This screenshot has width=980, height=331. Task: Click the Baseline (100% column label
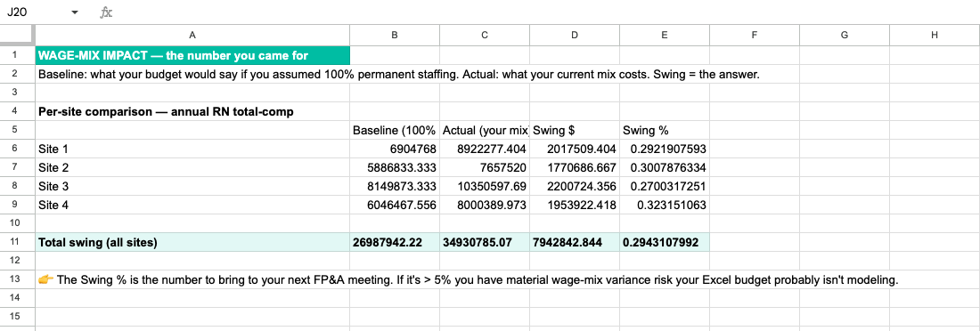[395, 130]
